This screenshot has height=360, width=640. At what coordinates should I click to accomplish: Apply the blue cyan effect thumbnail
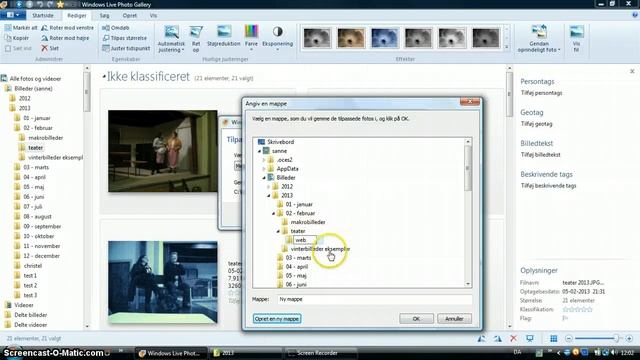click(x=384, y=38)
